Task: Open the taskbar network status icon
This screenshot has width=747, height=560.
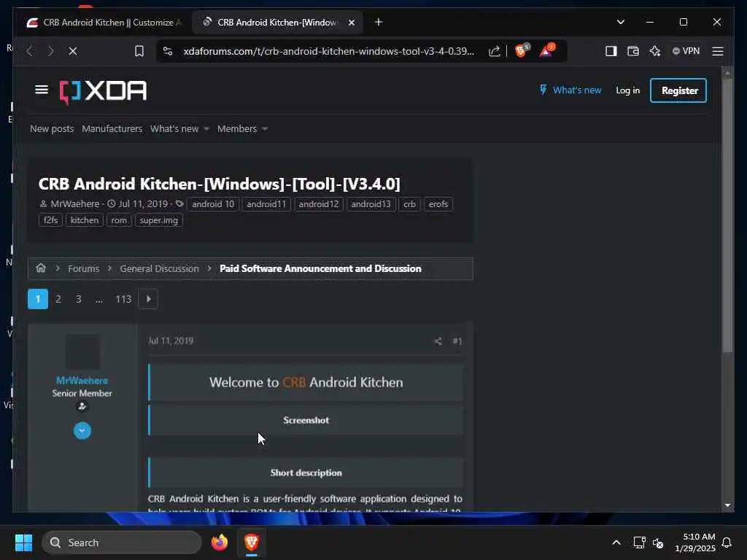Action: (639, 542)
